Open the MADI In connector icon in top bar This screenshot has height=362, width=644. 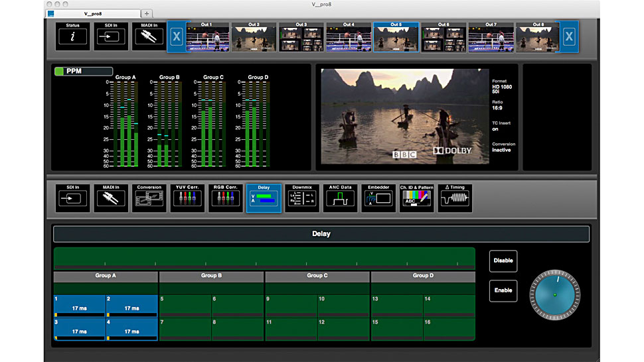148,36
